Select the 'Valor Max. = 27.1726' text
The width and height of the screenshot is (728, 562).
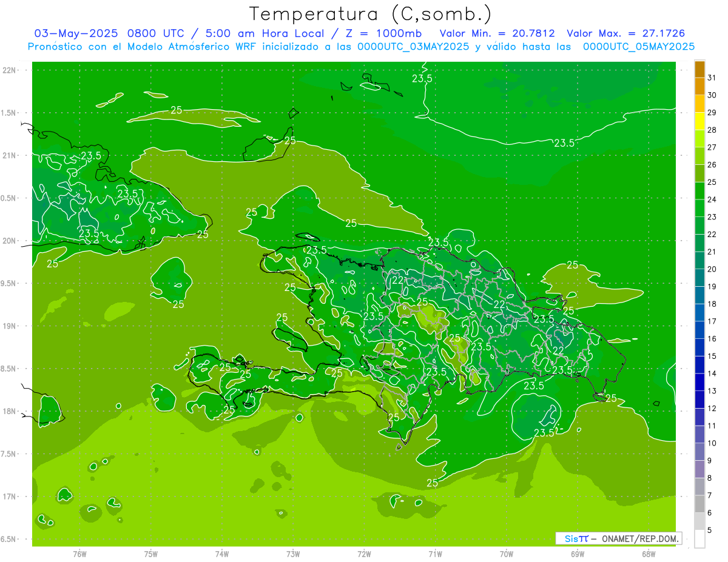coord(625,33)
